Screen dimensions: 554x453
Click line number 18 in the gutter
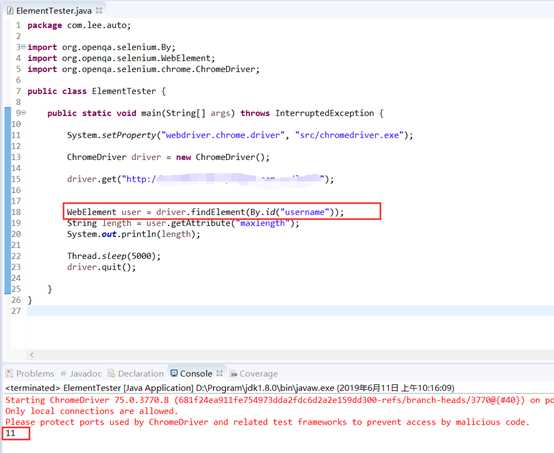16,212
